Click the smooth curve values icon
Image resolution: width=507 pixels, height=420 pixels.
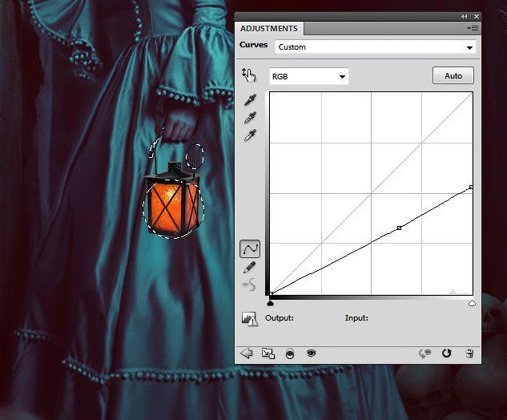coord(249,285)
